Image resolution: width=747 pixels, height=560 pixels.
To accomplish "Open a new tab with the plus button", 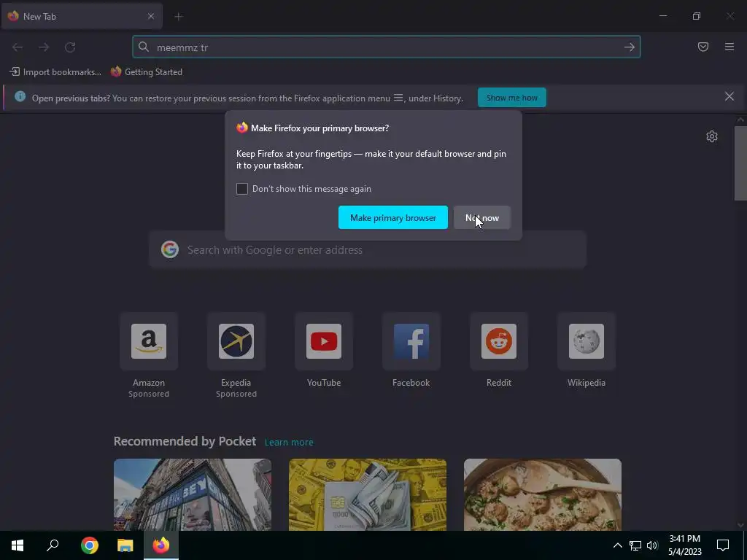I will coord(179,17).
